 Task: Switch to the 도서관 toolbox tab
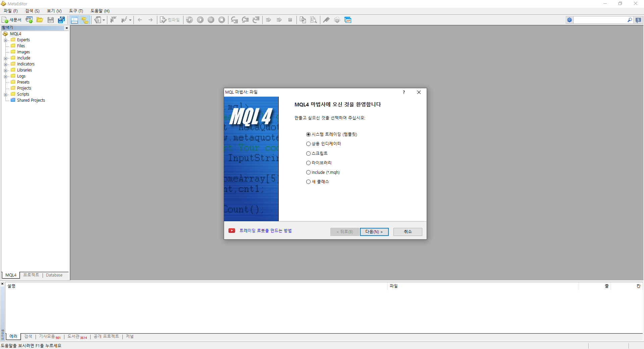point(77,336)
